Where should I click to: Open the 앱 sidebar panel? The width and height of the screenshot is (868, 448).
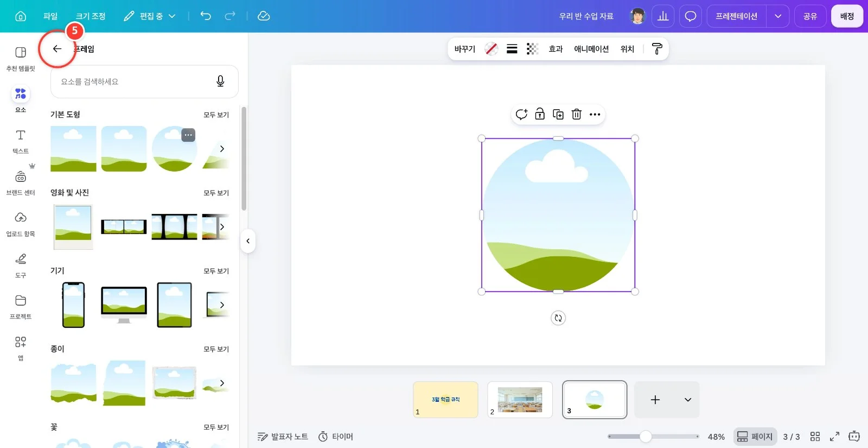(x=21, y=348)
